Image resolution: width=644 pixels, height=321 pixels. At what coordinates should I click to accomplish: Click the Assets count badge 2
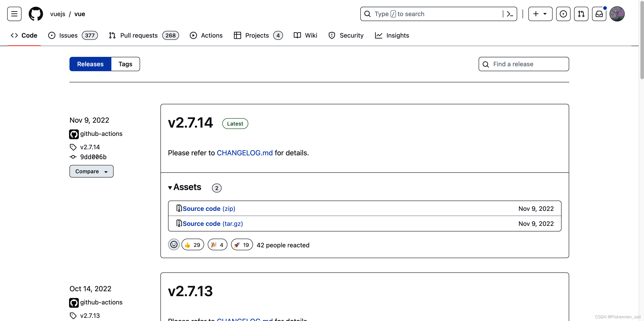(x=216, y=188)
